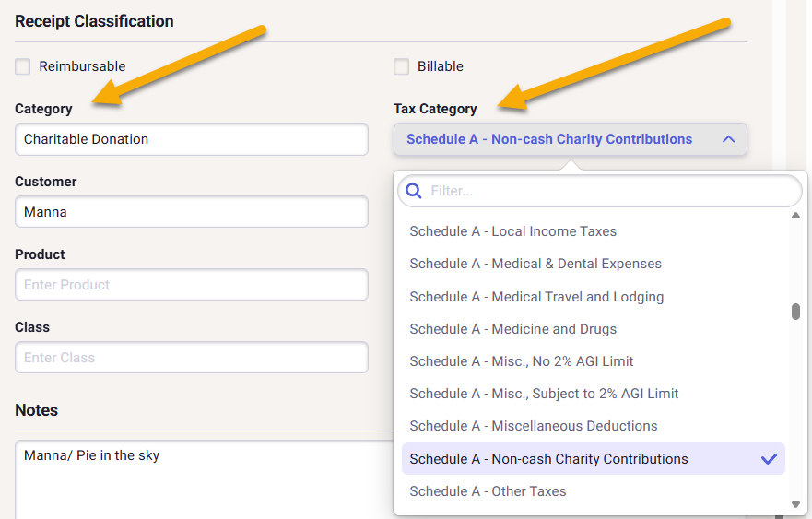The height and width of the screenshot is (519, 812).
Task: Select Schedule A - Medical Travel and Lodging
Action: [x=536, y=297]
